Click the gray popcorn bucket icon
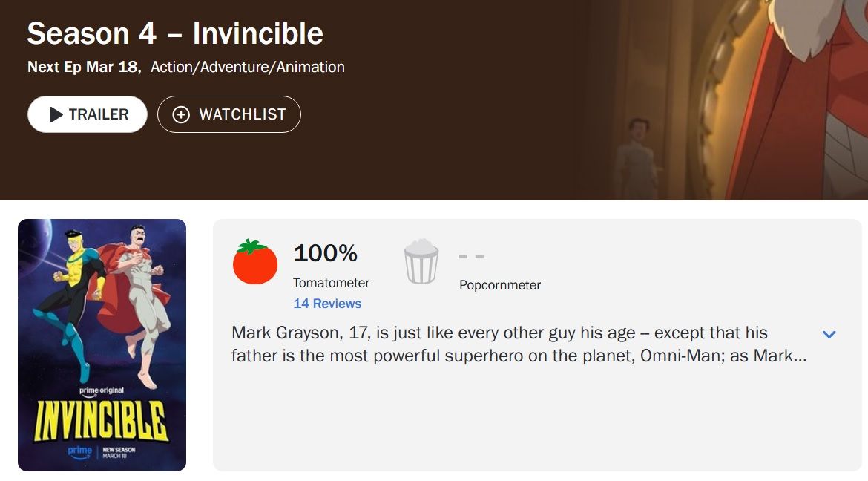Screen dimensions: 868x481 point(421,261)
